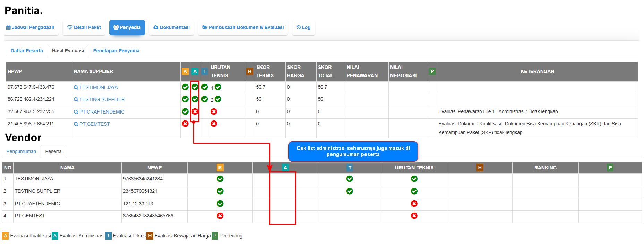
Task: Click red cross in PT CRAFTENDEMIC administrasi column
Action: point(195,111)
